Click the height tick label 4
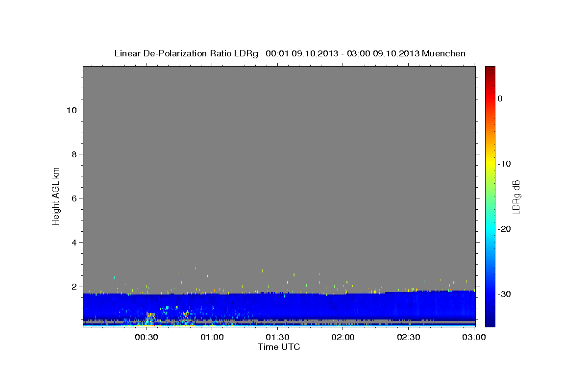The image size is (588, 392). point(74,243)
